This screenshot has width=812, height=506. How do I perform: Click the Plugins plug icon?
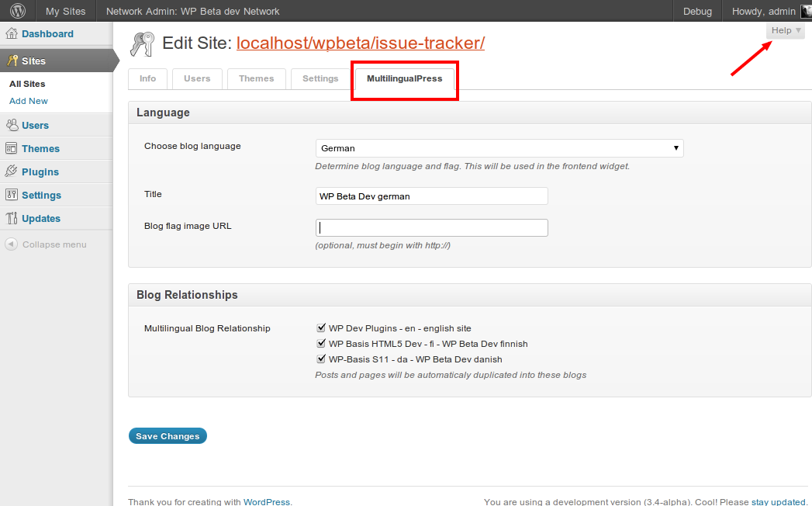[x=12, y=172]
